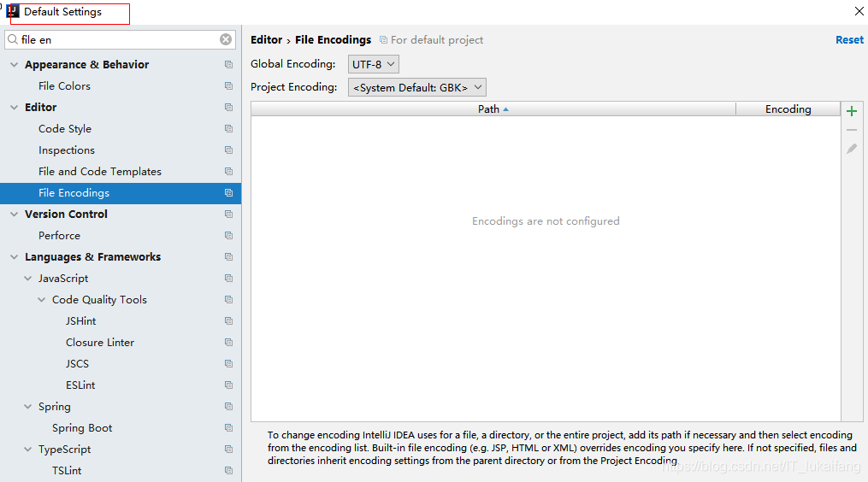Click project-level icon next to JSHint

tap(228, 321)
